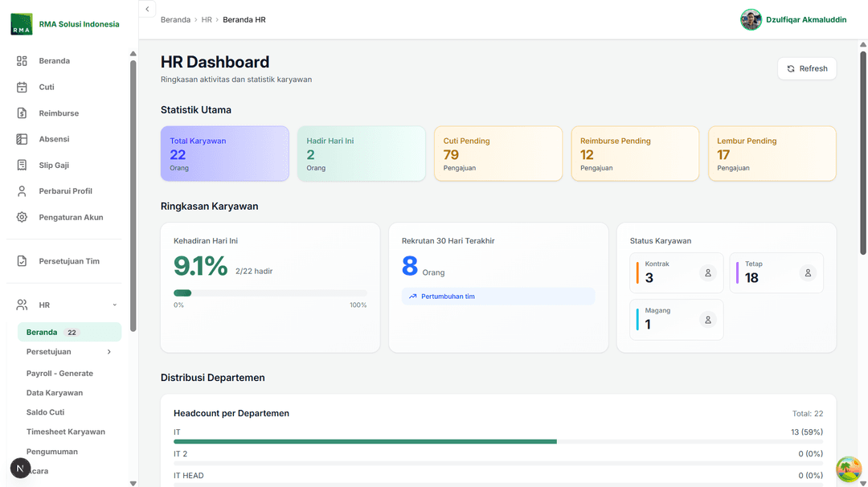868x487 pixels.
Task: Open Reimburse via its sidebar icon
Action: [x=22, y=113]
